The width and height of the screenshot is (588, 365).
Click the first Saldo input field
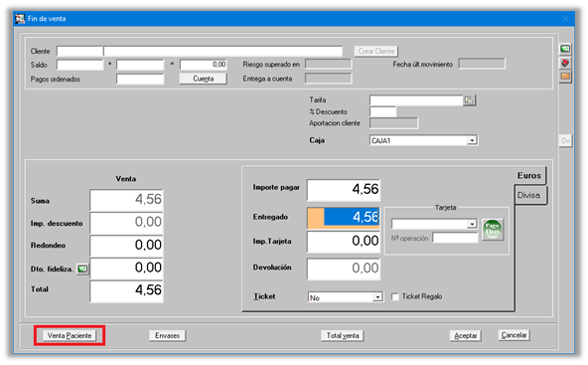coord(79,65)
